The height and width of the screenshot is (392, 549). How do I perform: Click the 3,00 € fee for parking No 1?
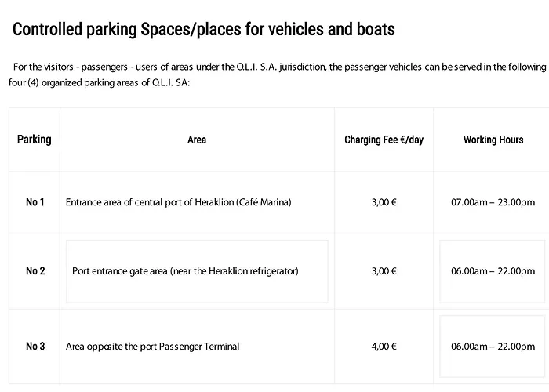[384, 202]
